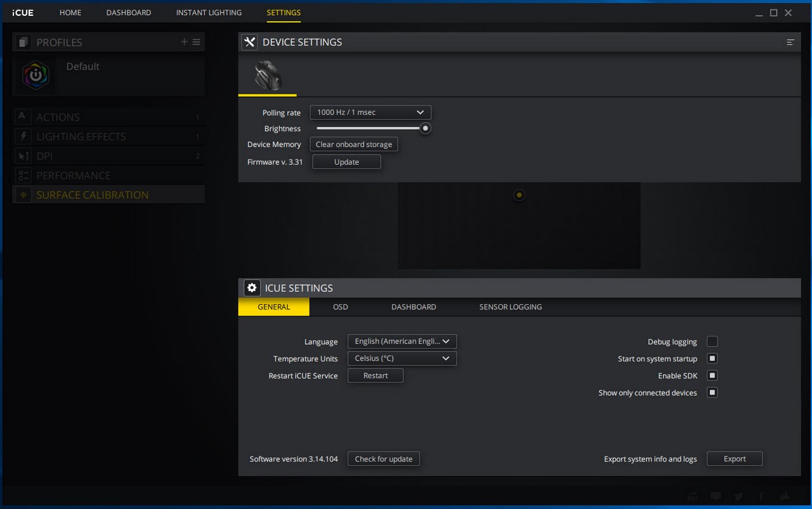Click the yellow calibration target dot

[x=519, y=195]
